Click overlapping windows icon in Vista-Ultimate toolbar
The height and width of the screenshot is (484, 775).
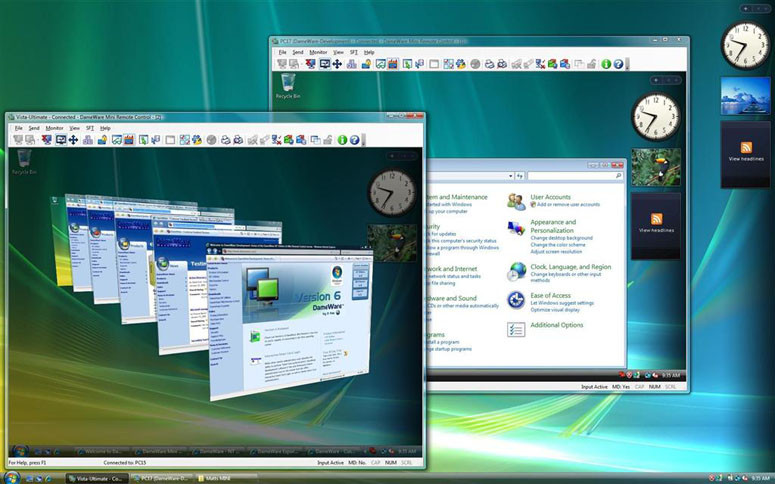(x=315, y=140)
